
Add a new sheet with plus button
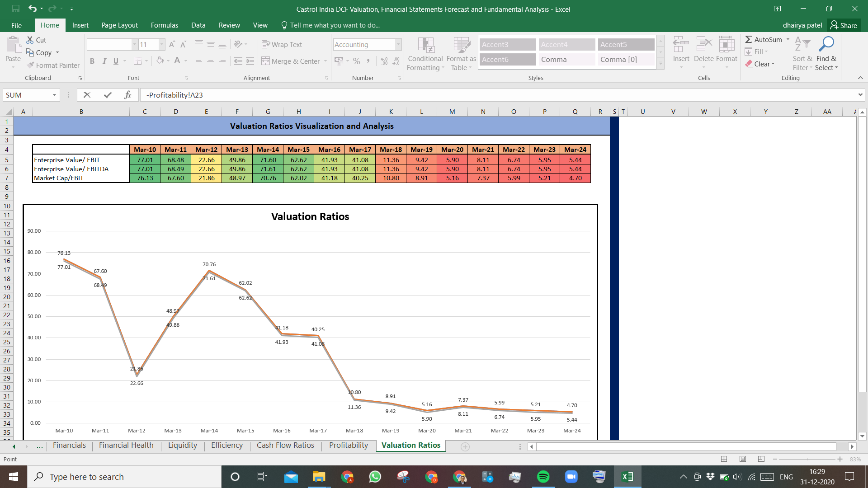(x=465, y=446)
